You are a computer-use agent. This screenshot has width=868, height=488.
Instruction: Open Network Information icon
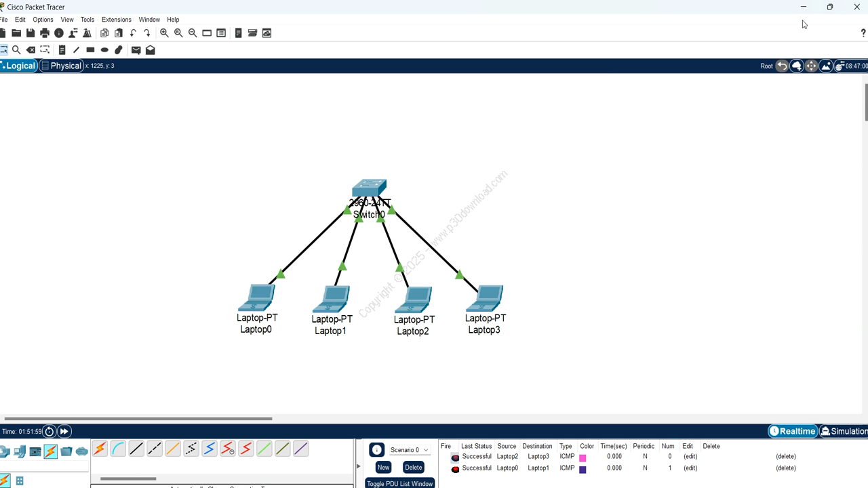(59, 33)
